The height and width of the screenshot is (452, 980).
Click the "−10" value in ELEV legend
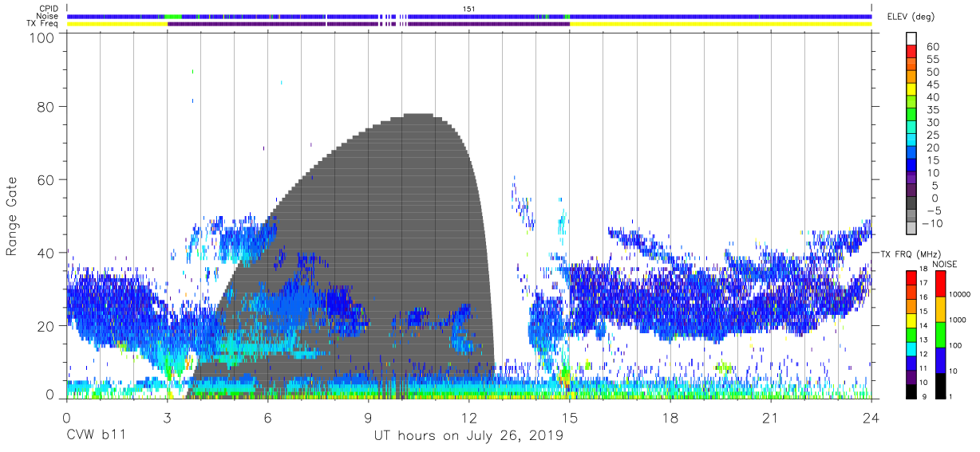click(933, 223)
